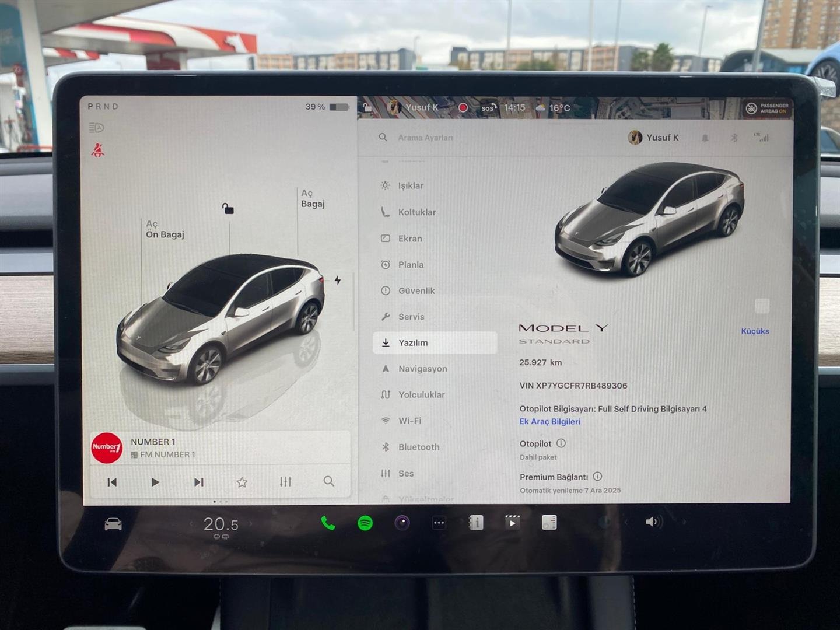
Task: Open Yusuf K profile selector in settings
Action: (x=653, y=138)
